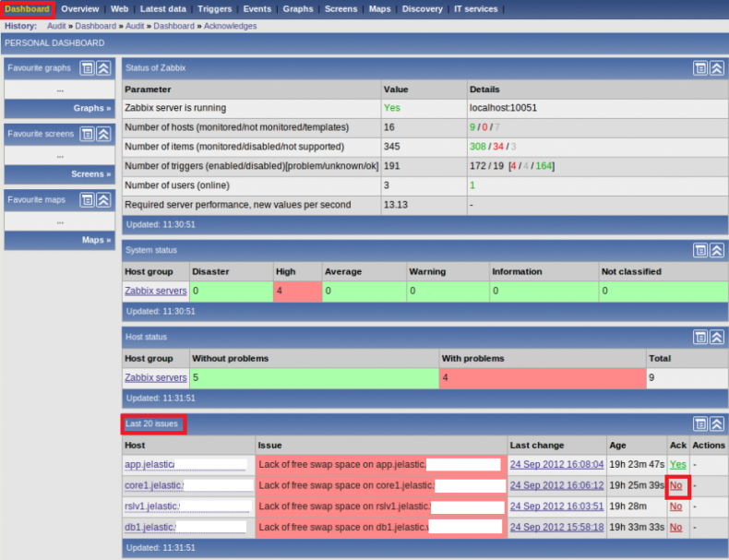This screenshot has width=729, height=560.
Task: Click menu icon in Host status panel
Action: coord(701,337)
